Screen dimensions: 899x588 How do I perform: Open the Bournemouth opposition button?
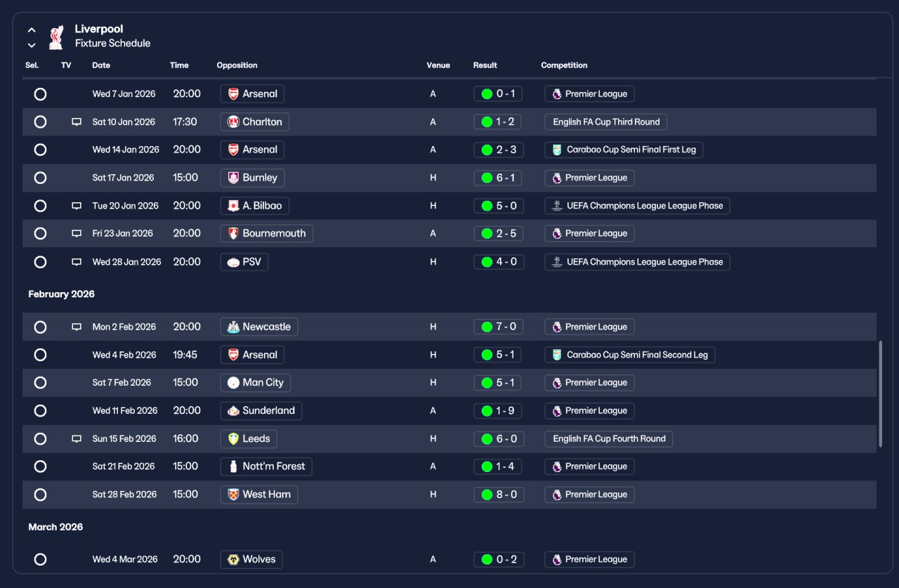coord(267,233)
